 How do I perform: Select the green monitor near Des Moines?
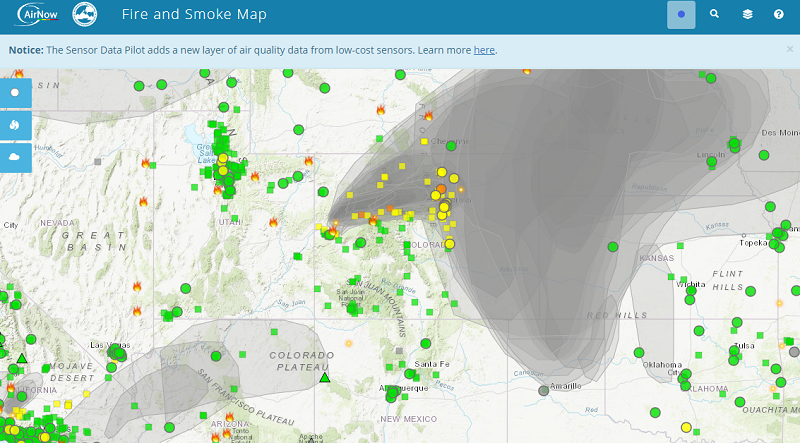click(x=764, y=155)
